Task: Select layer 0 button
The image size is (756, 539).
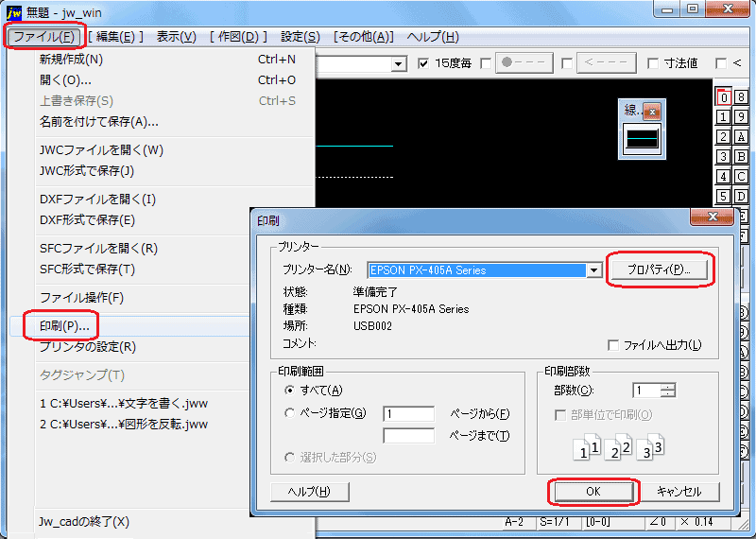Action: click(723, 97)
